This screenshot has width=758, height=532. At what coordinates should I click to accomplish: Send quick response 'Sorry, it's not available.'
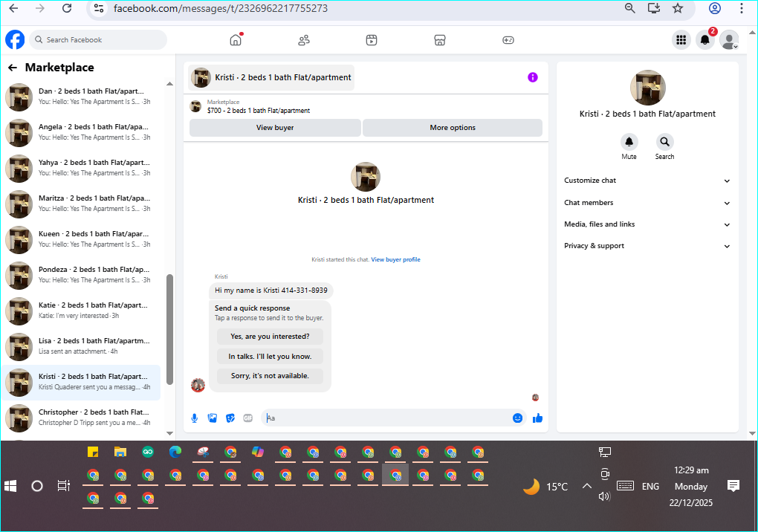pyautogui.click(x=270, y=375)
